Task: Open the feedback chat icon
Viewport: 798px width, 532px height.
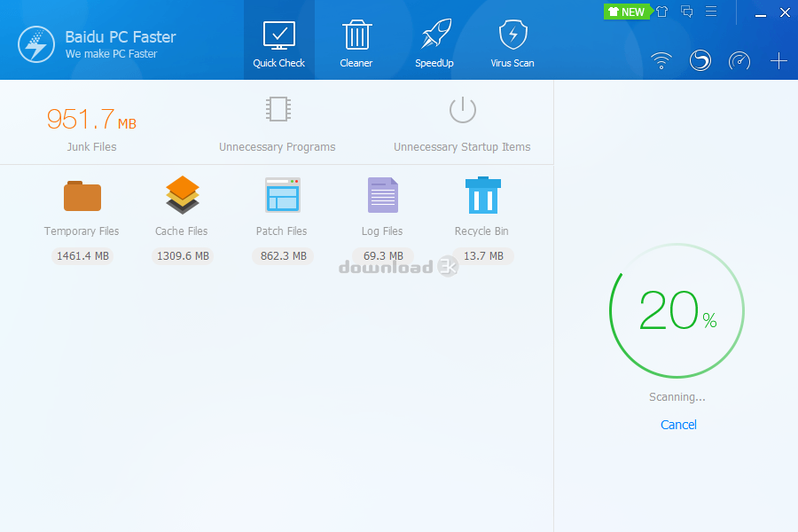Action: pyautogui.click(x=686, y=12)
